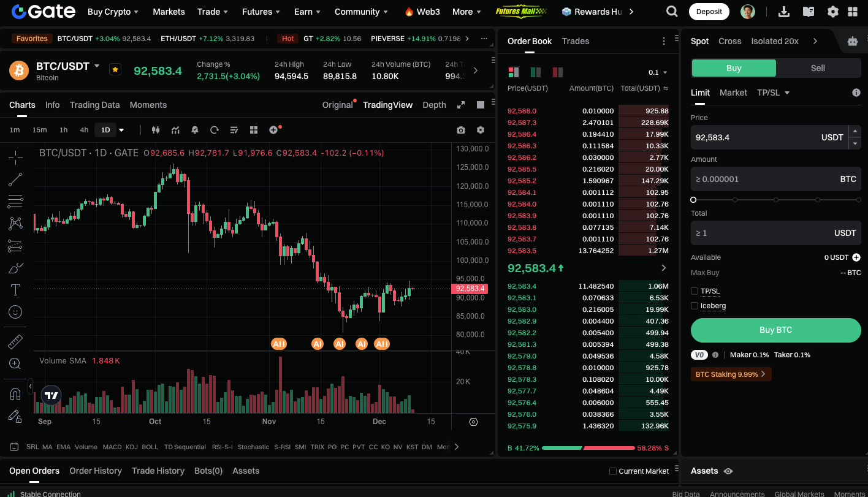Image resolution: width=868 pixels, height=497 pixels.
Task: Check the Current Market filter
Action: pyautogui.click(x=613, y=471)
